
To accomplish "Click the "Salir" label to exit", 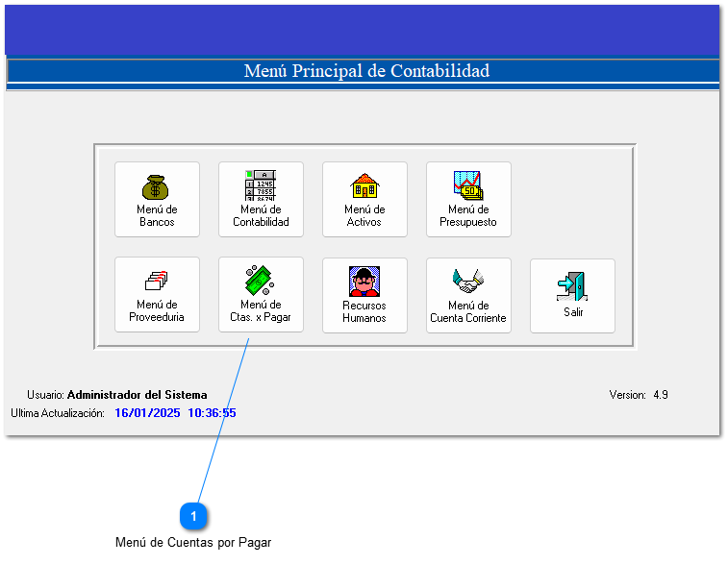I will (573, 312).
